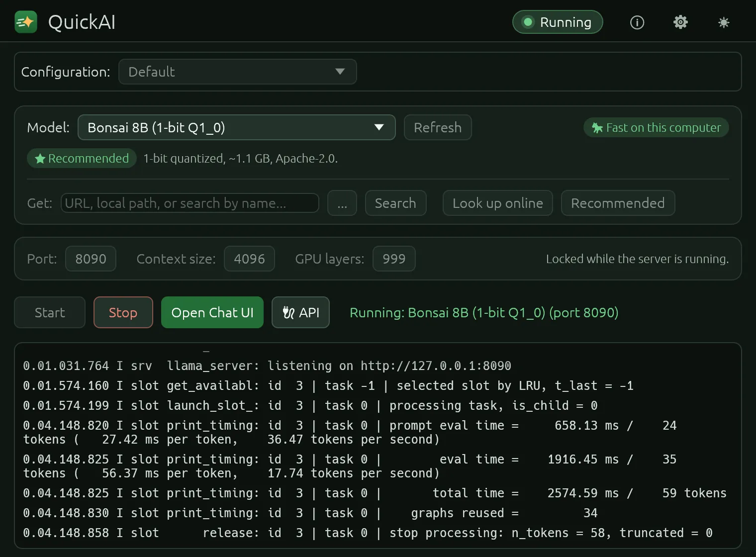This screenshot has height=557, width=756.
Task: Click the Recommended models button
Action: pyautogui.click(x=618, y=203)
